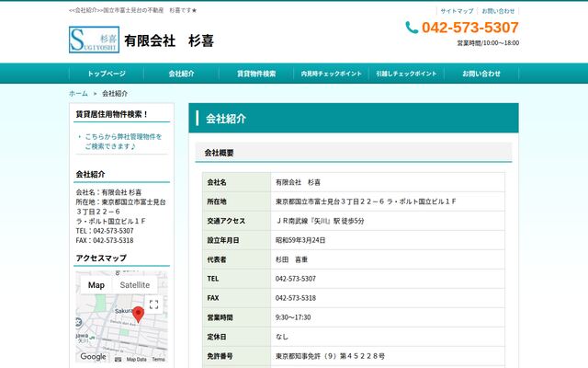The height and width of the screenshot is (368, 588).
Task: Open トップページ in navigation bar
Action: [107, 74]
